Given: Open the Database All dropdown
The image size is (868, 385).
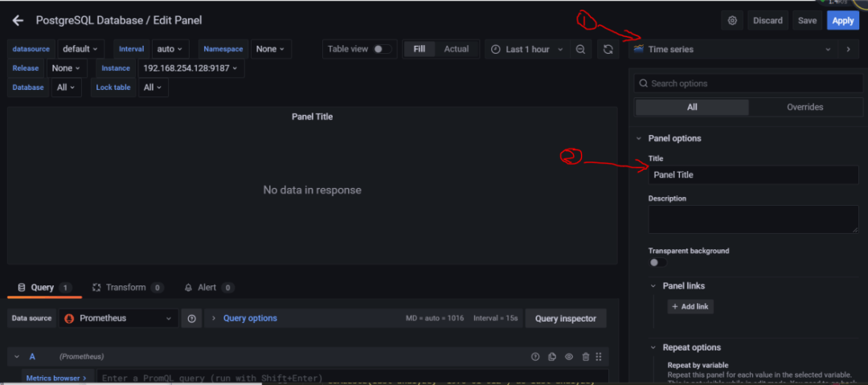Looking at the screenshot, I should (x=67, y=87).
